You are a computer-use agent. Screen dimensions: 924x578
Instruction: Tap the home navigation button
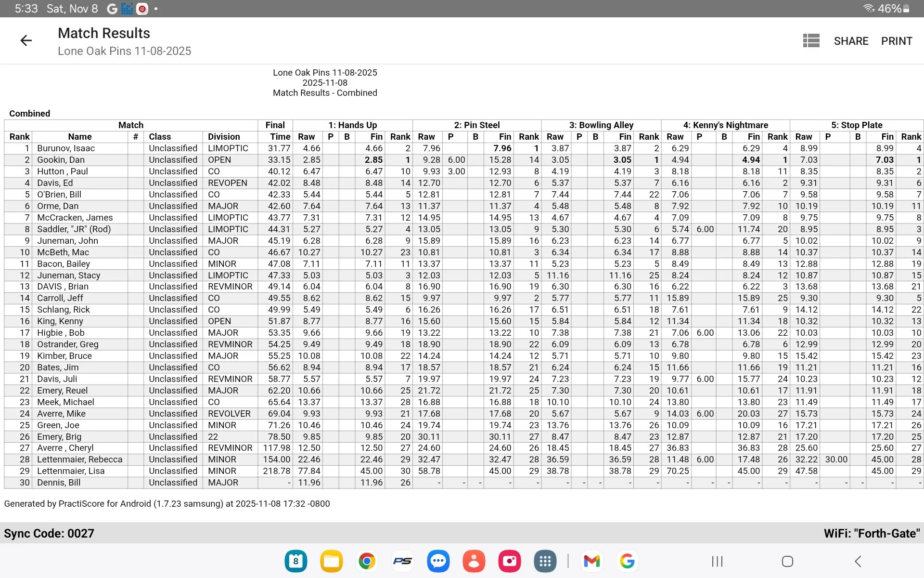point(787,561)
